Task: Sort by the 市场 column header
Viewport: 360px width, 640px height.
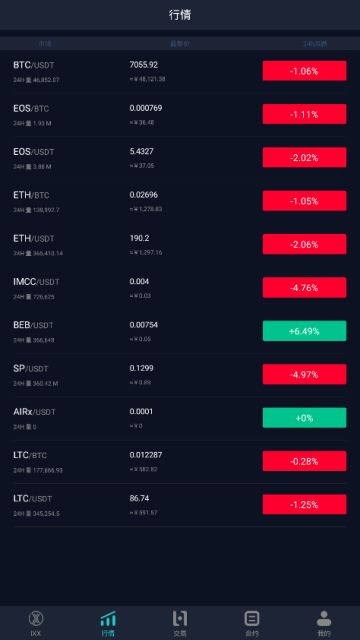Action: click(x=45, y=44)
